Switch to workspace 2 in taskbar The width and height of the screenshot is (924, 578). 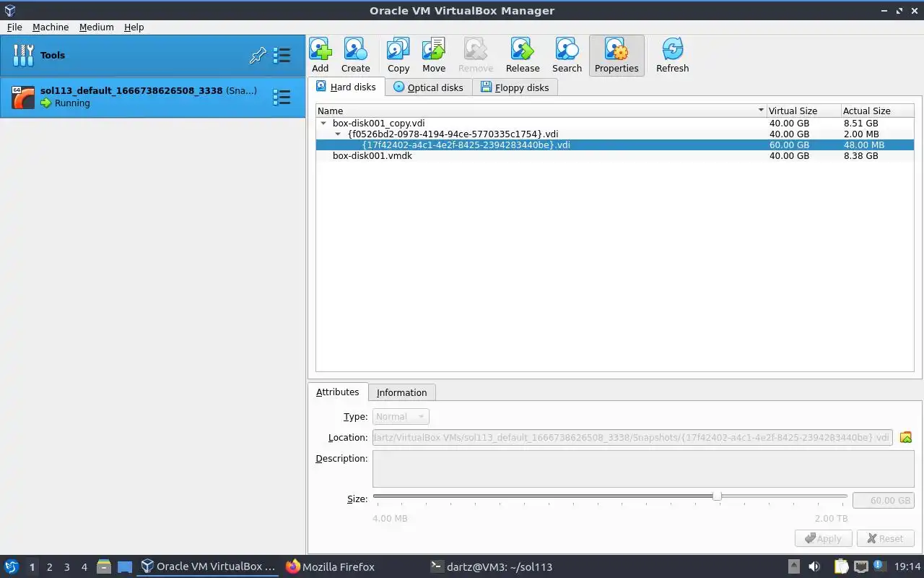point(50,567)
